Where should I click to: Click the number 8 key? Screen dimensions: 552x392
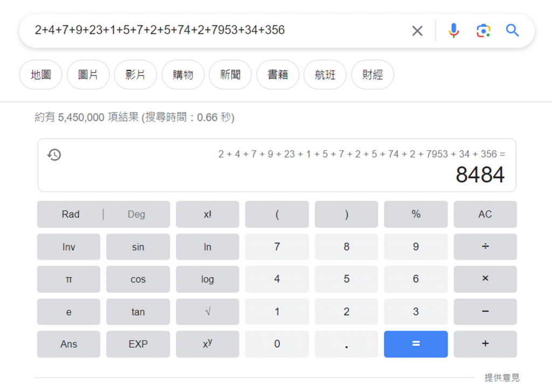[x=347, y=247]
